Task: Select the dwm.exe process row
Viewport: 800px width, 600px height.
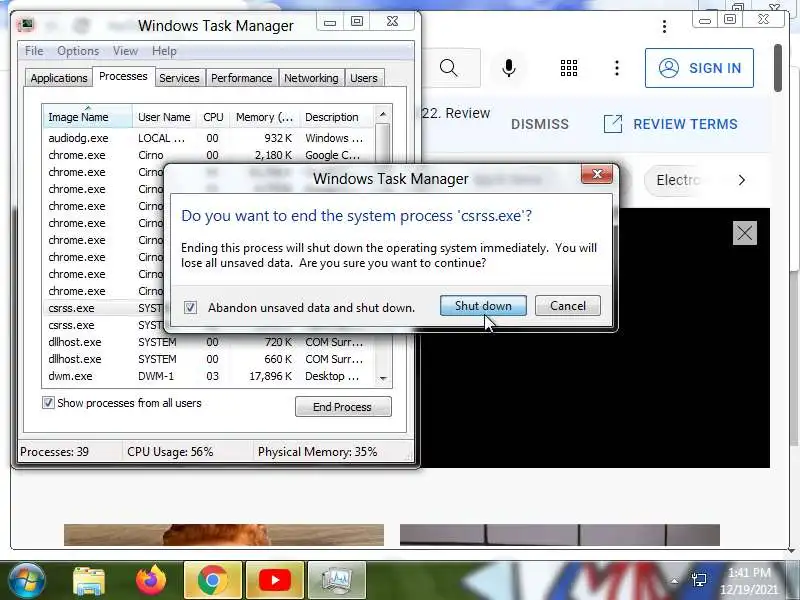Action: point(208,376)
